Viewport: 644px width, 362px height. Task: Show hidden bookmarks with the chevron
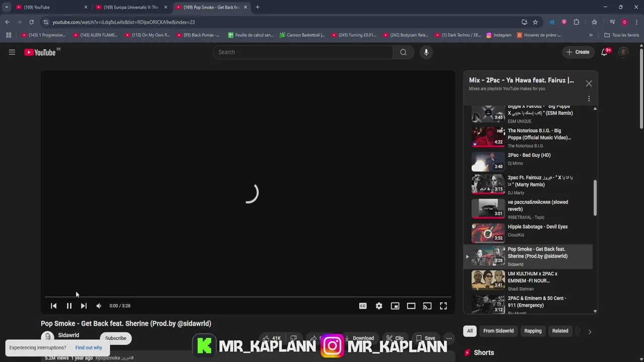click(591, 35)
